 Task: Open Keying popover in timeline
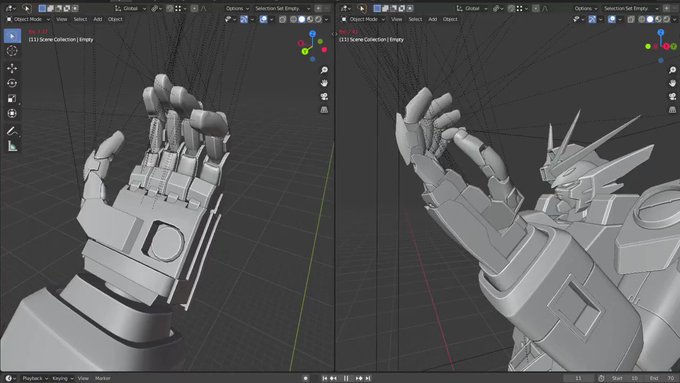click(x=62, y=379)
